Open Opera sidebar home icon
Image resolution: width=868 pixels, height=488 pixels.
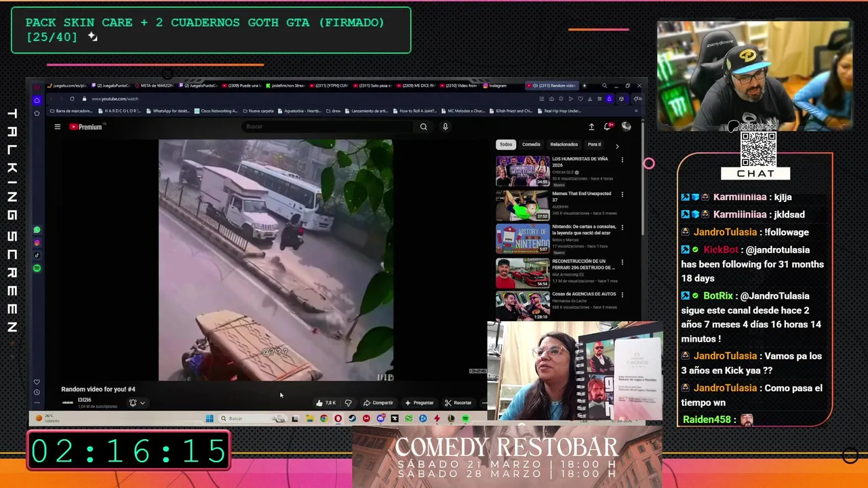37,100
